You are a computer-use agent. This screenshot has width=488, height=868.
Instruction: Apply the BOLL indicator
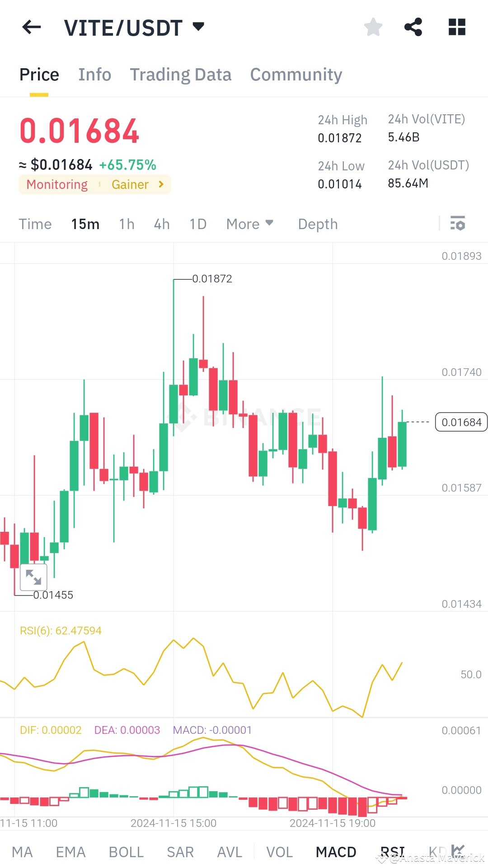[x=127, y=851]
